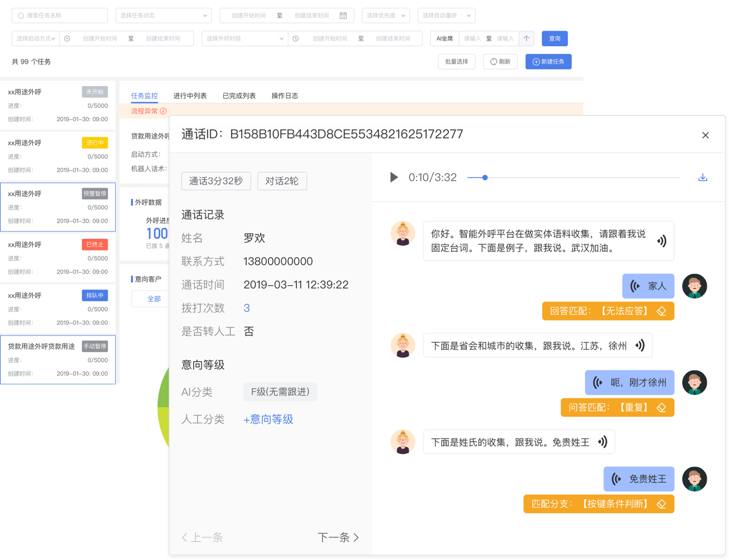Click the 新建任务 button
Image resolution: width=729 pixels, height=560 pixels.
(x=548, y=62)
